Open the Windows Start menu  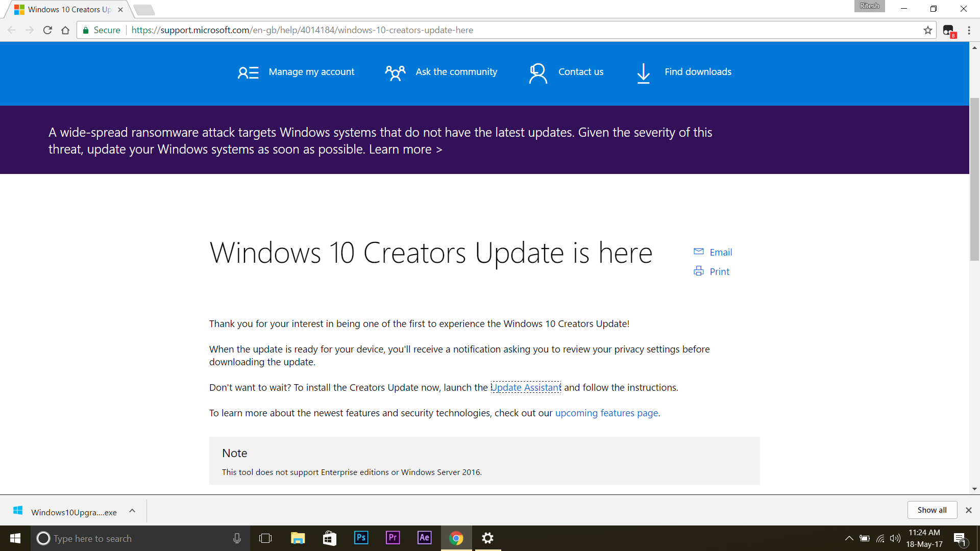[15, 538]
